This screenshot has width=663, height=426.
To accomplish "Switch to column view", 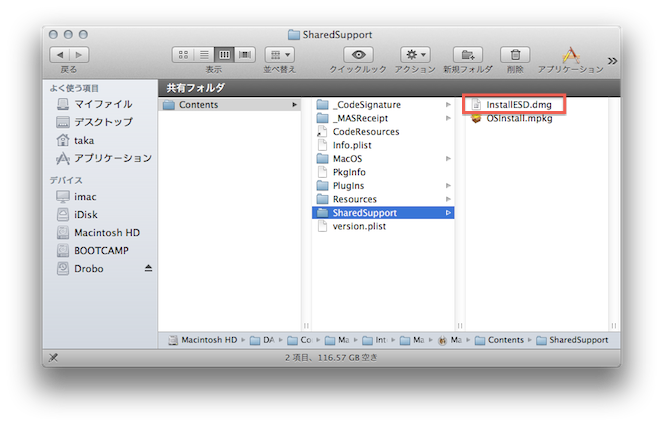I will click(225, 55).
